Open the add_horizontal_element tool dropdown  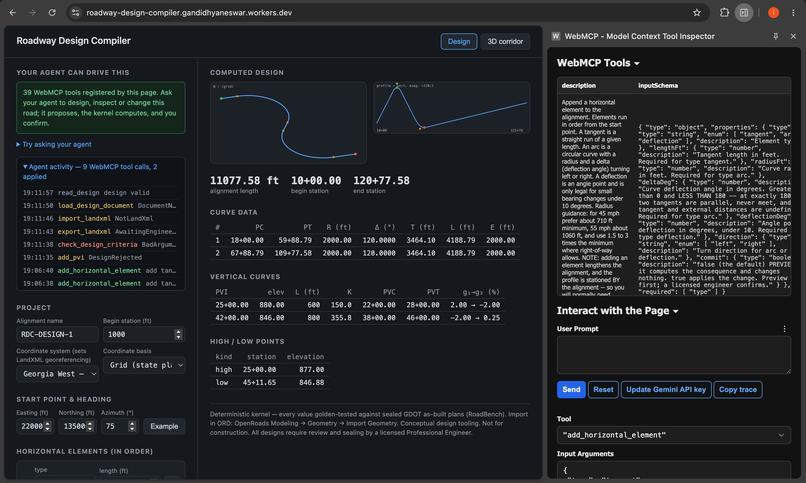pyautogui.click(x=674, y=435)
